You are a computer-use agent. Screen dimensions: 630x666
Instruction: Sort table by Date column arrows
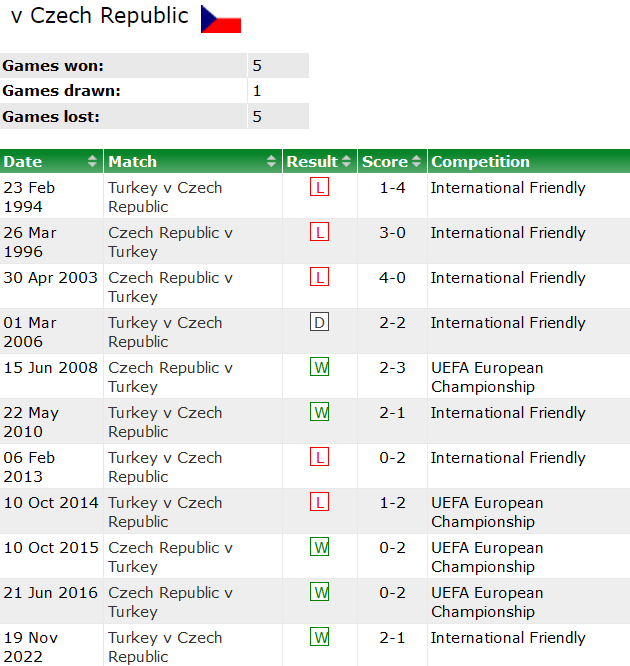92,161
